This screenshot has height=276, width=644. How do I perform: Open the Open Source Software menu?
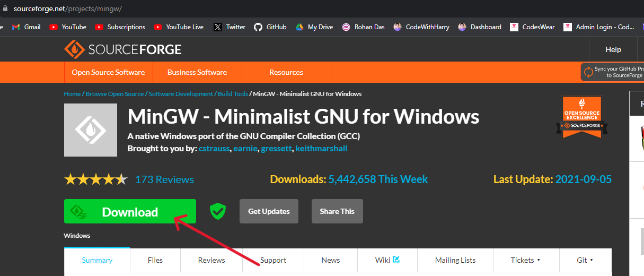click(108, 72)
